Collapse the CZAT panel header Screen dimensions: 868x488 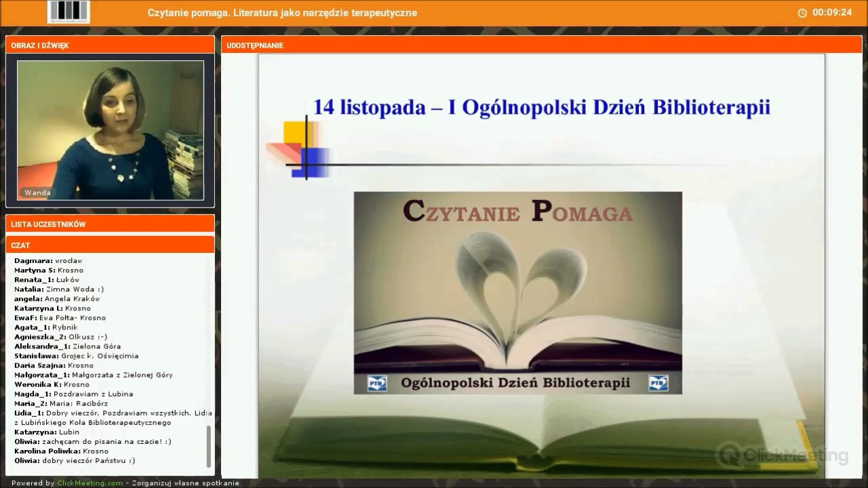110,245
